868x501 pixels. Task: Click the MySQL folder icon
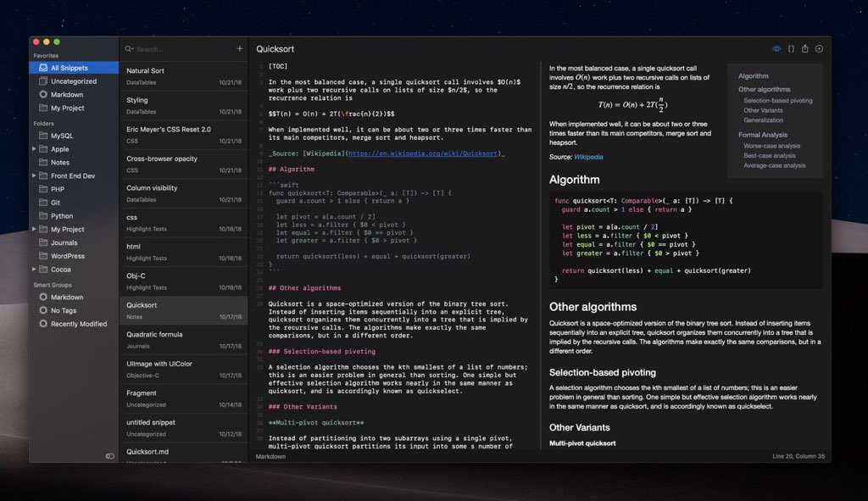[x=43, y=135]
